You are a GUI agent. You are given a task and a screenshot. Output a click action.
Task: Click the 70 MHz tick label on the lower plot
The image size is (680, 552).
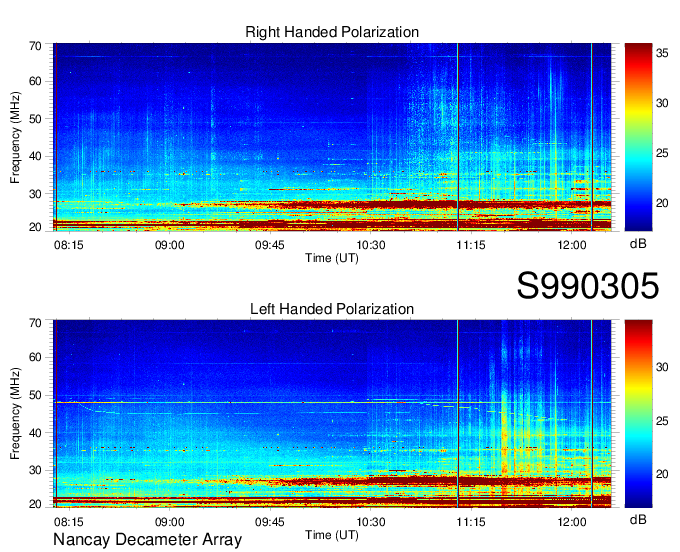(36, 323)
